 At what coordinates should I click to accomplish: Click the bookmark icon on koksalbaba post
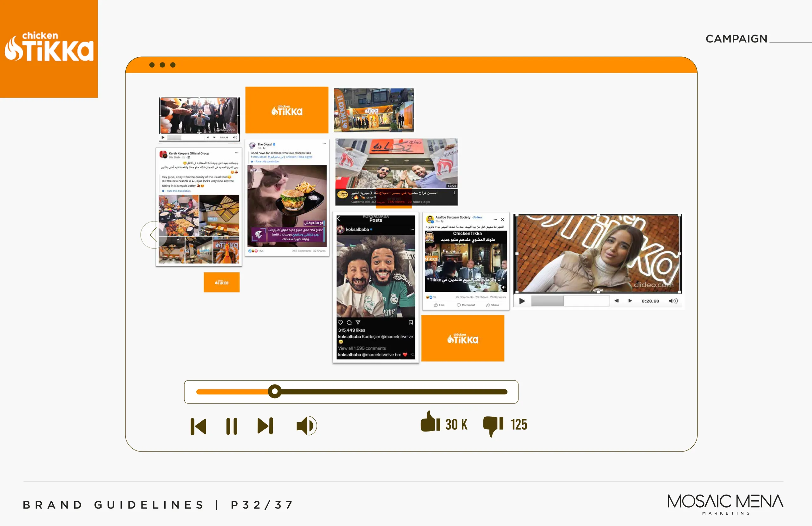(x=411, y=322)
